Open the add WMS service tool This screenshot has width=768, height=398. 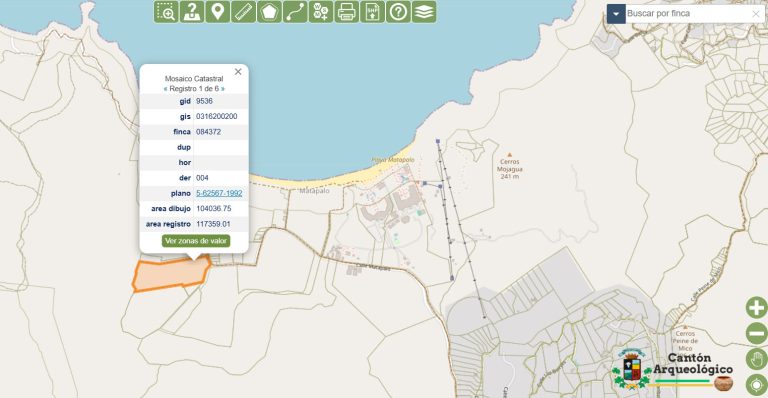click(x=321, y=12)
